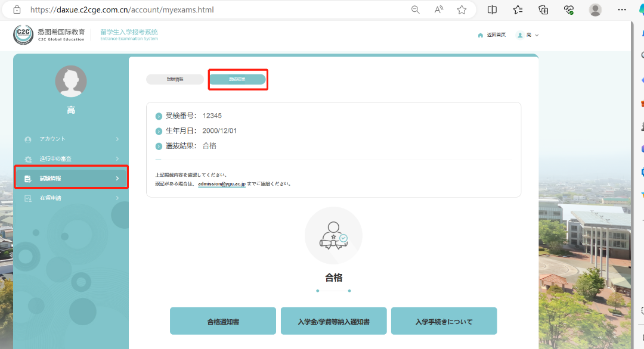Screen dimensions: 644x349
Task: Open the Collections icon
Action: (x=543, y=10)
